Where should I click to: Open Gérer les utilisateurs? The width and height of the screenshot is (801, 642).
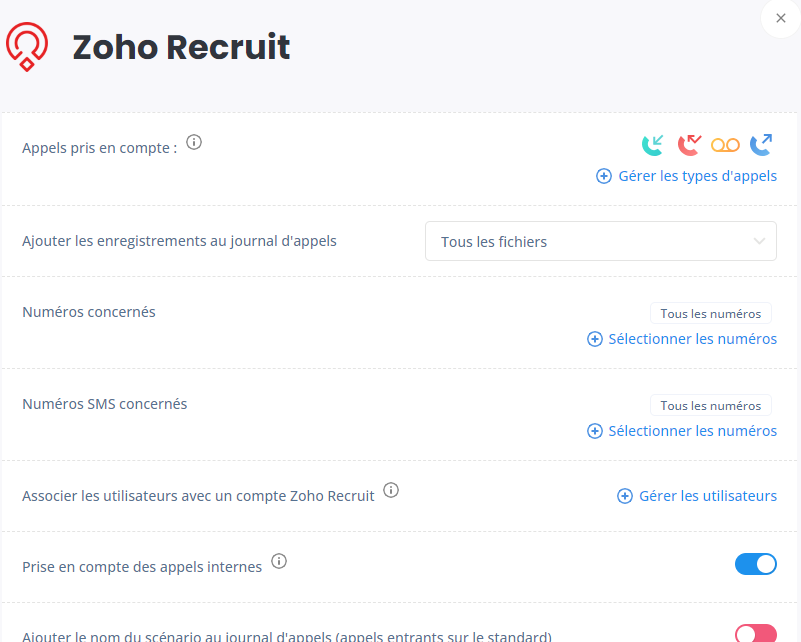pyautogui.click(x=697, y=496)
